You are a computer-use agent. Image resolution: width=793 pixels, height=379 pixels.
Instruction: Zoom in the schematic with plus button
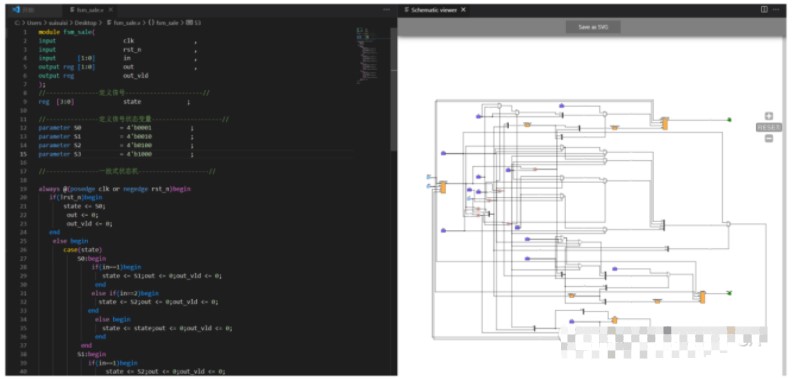(x=769, y=116)
